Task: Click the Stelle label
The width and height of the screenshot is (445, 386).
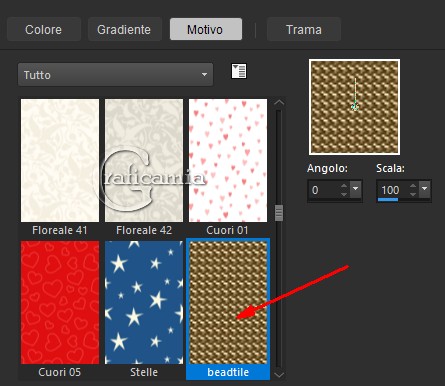Action: tap(144, 372)
